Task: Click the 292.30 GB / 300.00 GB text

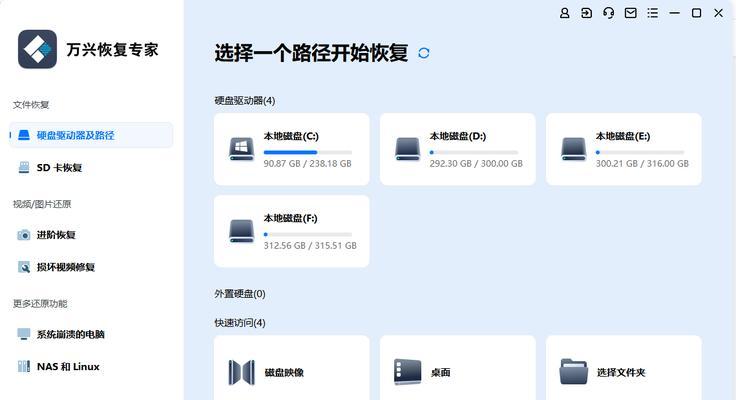Action: (x=476, y=163)
